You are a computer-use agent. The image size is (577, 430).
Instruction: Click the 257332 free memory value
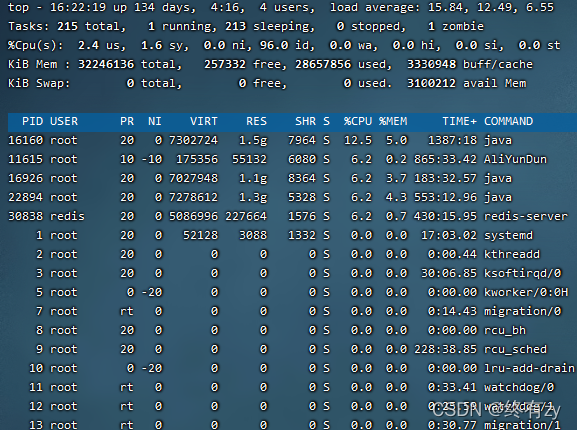tap(243, 64)
